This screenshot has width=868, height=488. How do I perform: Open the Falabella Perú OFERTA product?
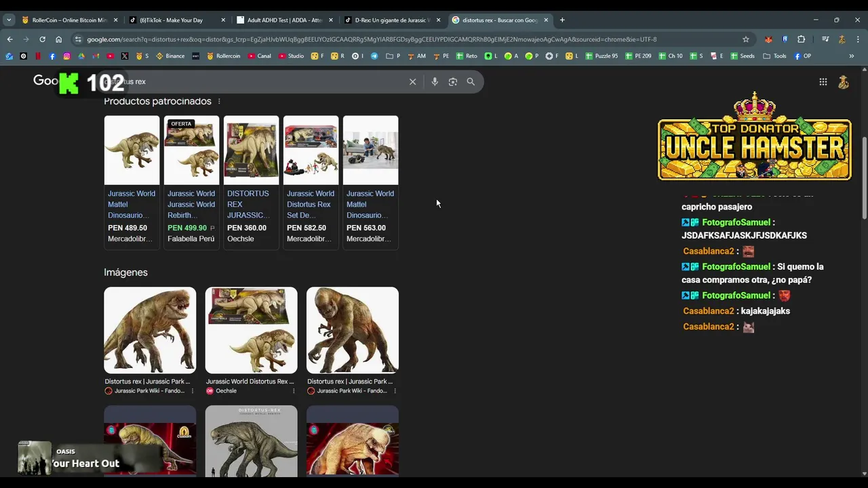tap(191, 182)
